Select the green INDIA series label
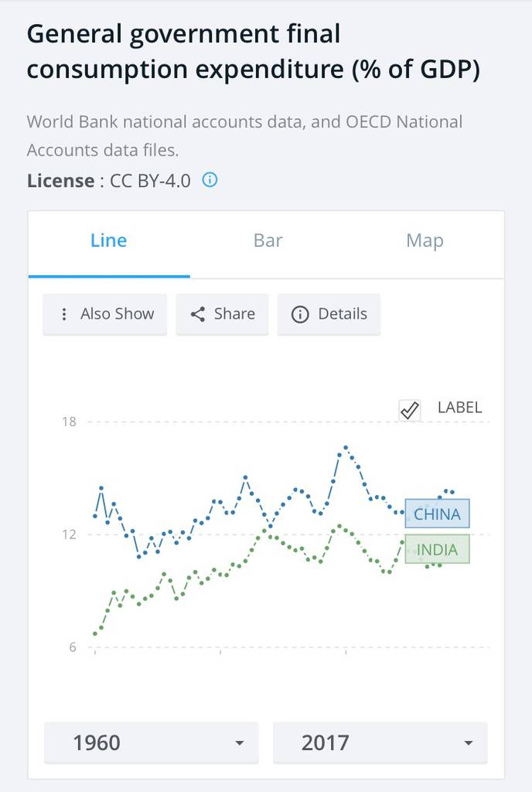The image size is (532, 792). tap(437, 550)
